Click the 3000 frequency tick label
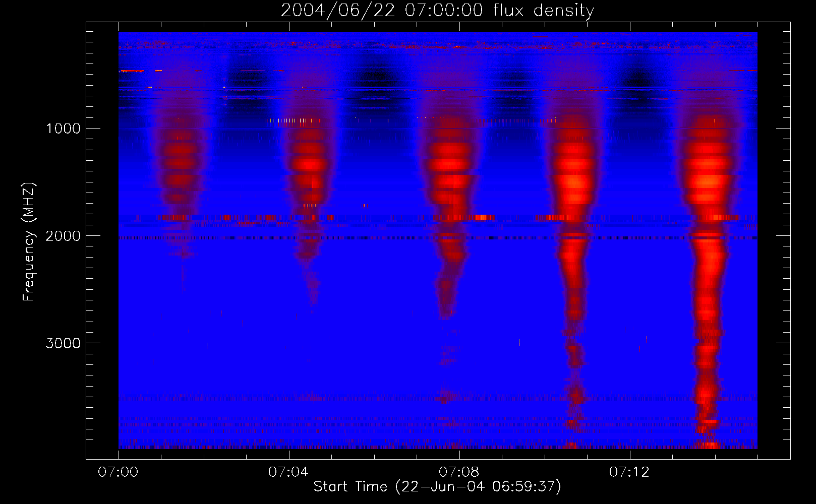The width and height of the screenshot is (816, 504). [63, 343]
